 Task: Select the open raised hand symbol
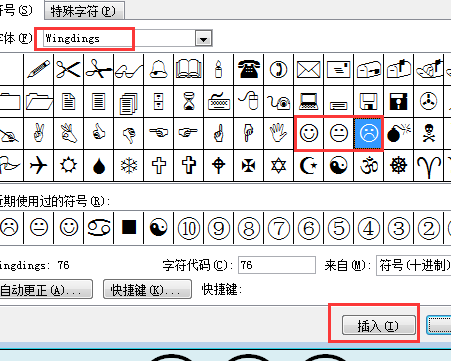(x=279, y=133)
